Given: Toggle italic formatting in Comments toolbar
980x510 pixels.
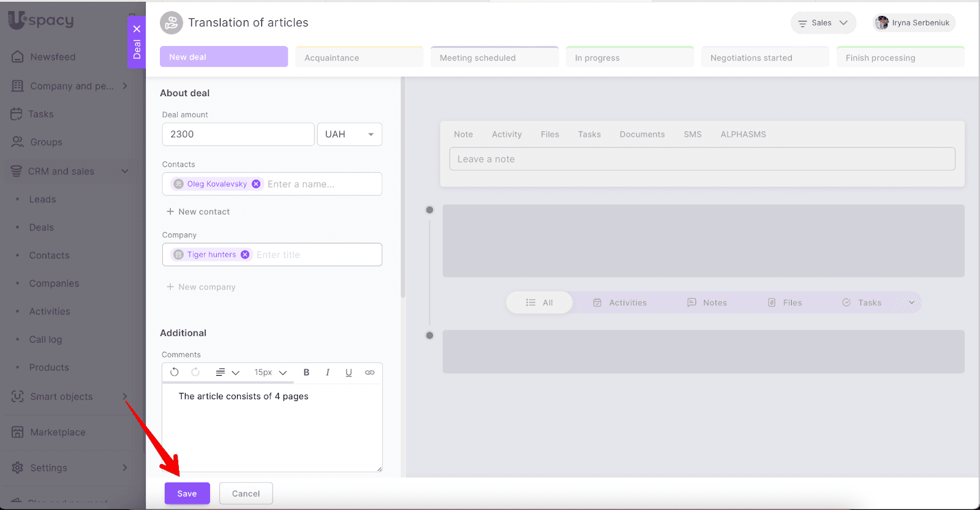Looking at the screenshot, I should coord(328,372).
